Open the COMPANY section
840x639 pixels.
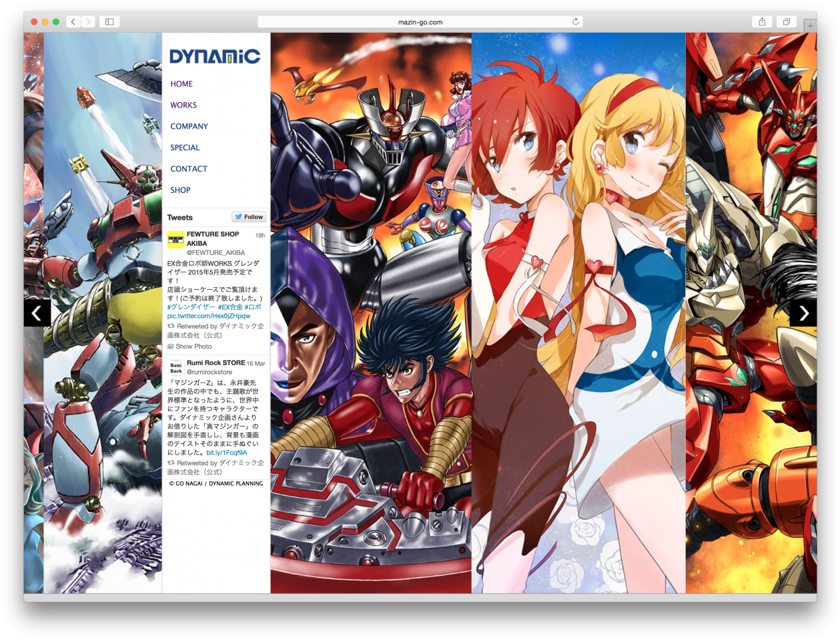(189, 126)
